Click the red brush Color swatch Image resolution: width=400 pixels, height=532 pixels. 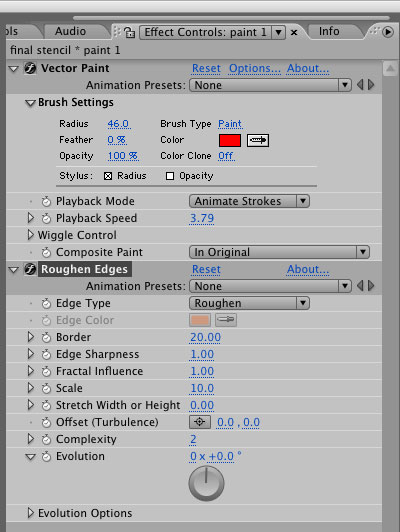point(230,140)
